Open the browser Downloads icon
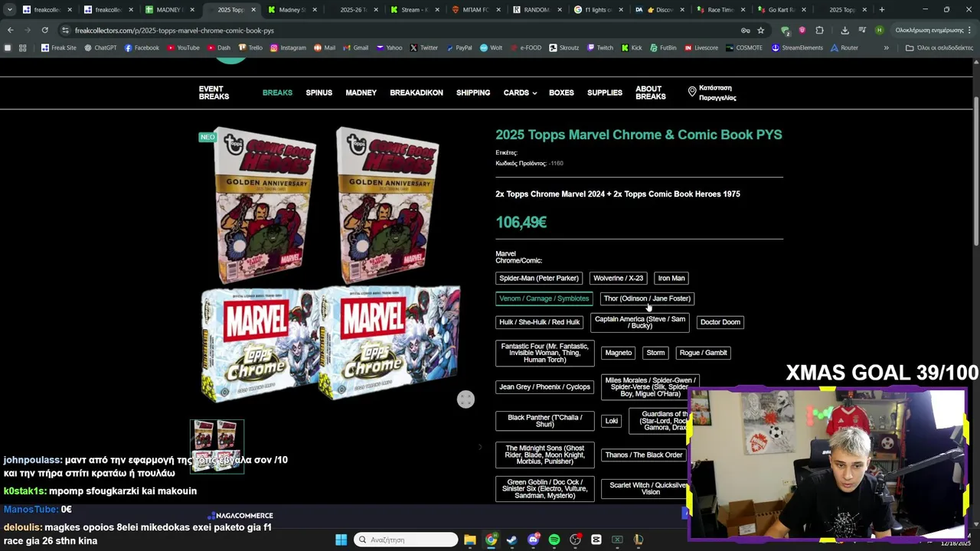Screen dimensions: 980x551 tap(844, 30)
